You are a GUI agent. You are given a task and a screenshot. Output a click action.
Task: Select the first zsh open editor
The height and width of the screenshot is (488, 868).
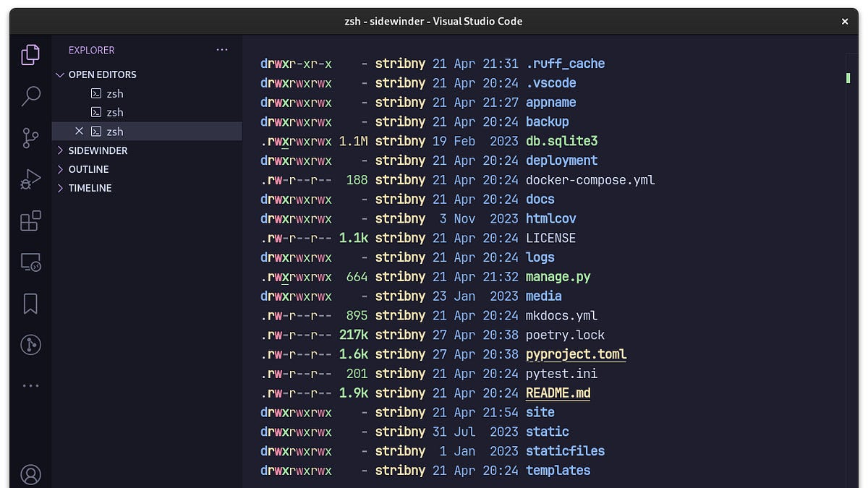(x=147, y=93)
